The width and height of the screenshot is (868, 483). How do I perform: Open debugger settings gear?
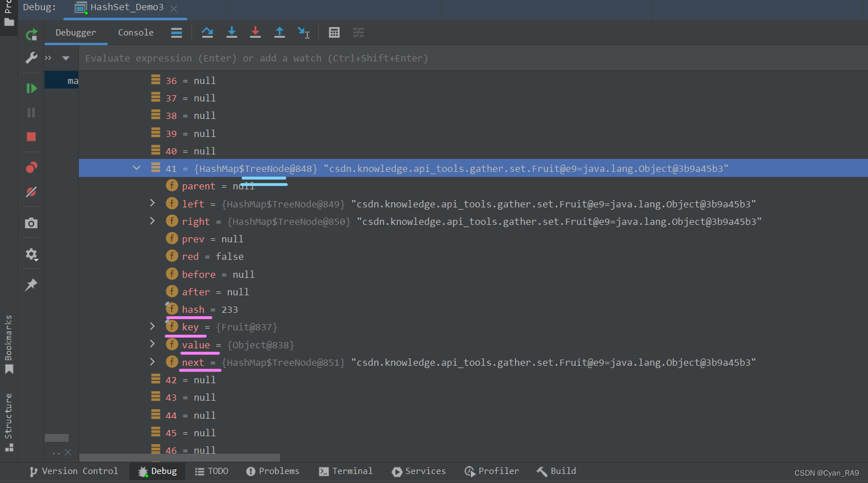[x=32, y=254]
